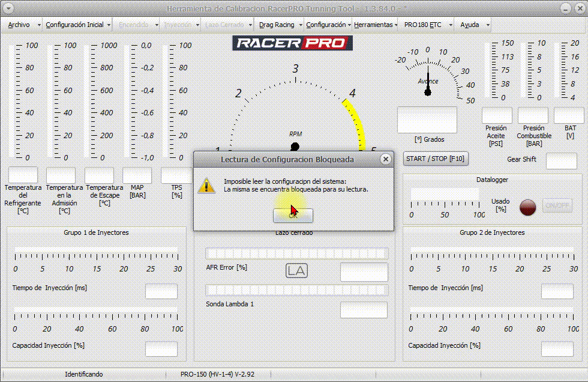The height and width of the screenshot is (382, 588).
Task: Click the Sonda Lambda 1 value field
Action: (x=364, y=310)
